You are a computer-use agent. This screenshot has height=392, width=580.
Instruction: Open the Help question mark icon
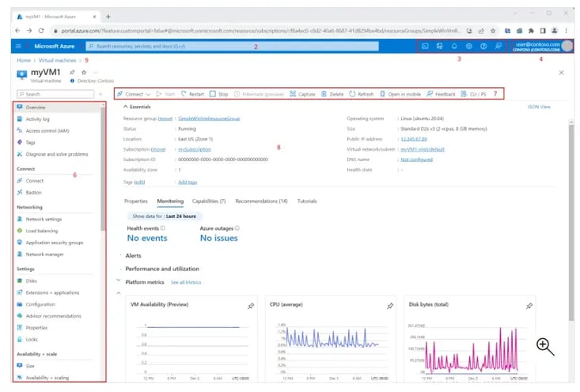tap(483, 46)
